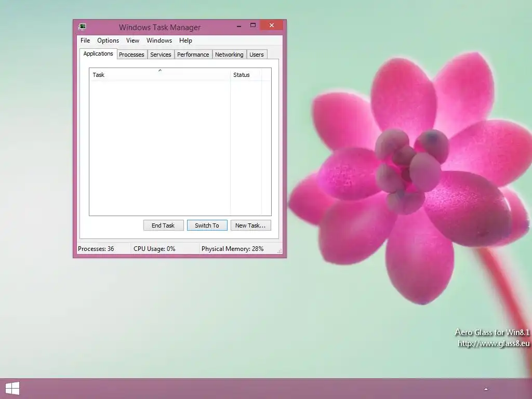Open the Help menu

click(x=185, y=41)
